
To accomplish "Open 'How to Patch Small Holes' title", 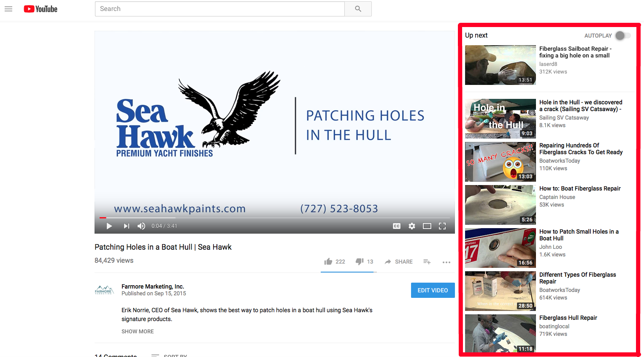I will point(579,235).
